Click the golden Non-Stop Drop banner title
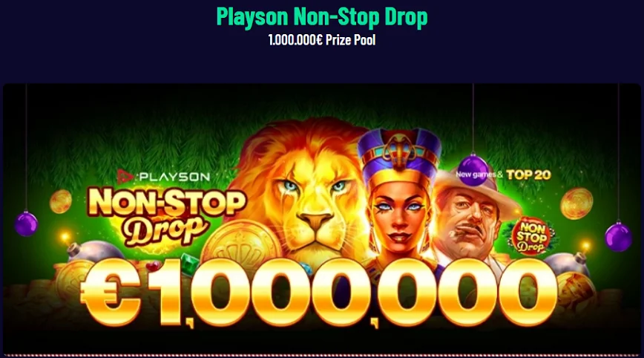This screenshot has width=644, height=358. [x=166, y=216]
